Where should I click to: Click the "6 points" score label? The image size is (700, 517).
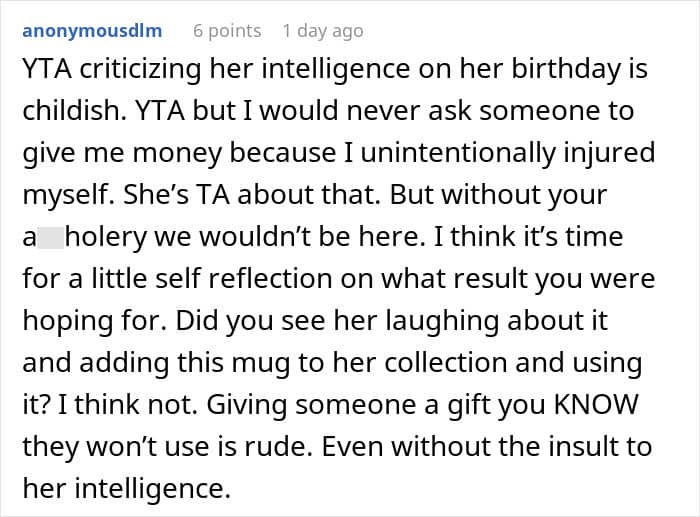[227, 31]
